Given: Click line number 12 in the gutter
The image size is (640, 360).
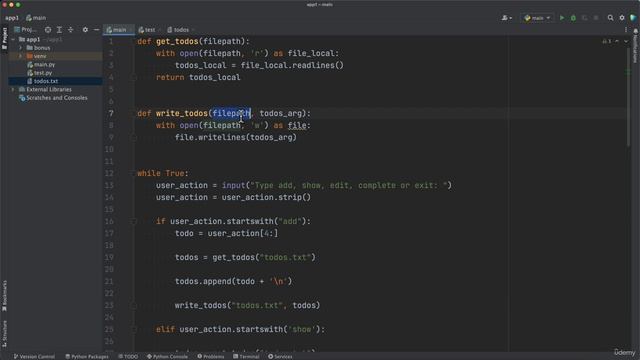Looking at the screenshot, I should pos(109,173).
